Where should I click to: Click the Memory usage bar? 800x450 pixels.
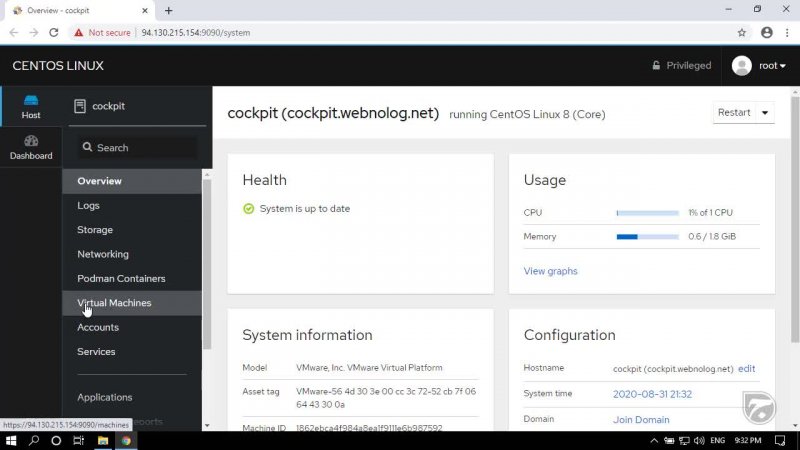647,237
